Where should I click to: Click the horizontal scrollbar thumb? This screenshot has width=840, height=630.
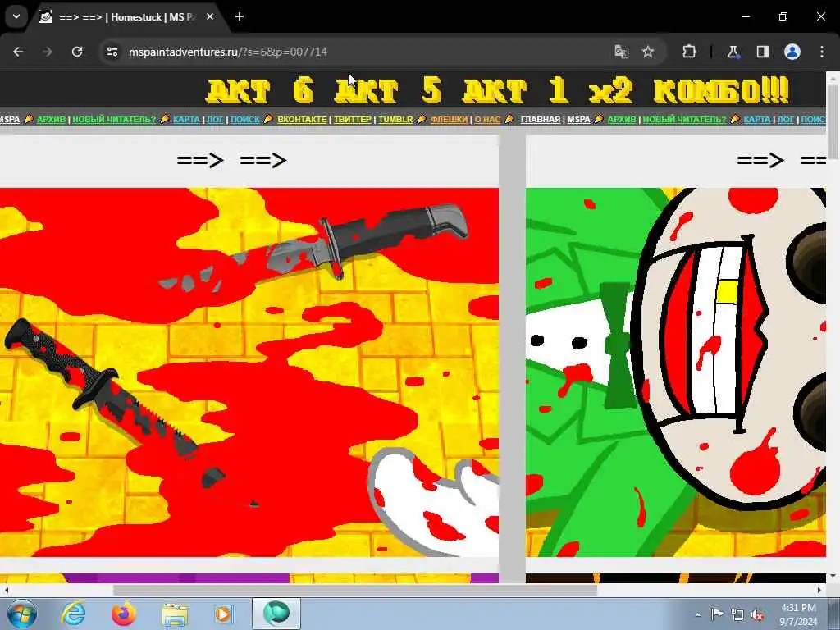coord(355,590)
